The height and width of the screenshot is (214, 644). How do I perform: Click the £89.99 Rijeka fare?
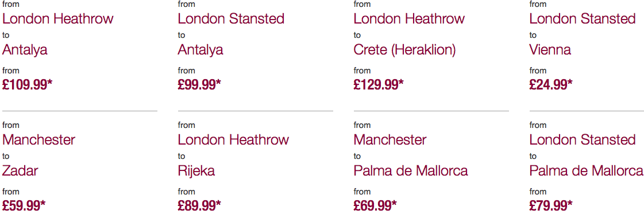pos(199,205)
